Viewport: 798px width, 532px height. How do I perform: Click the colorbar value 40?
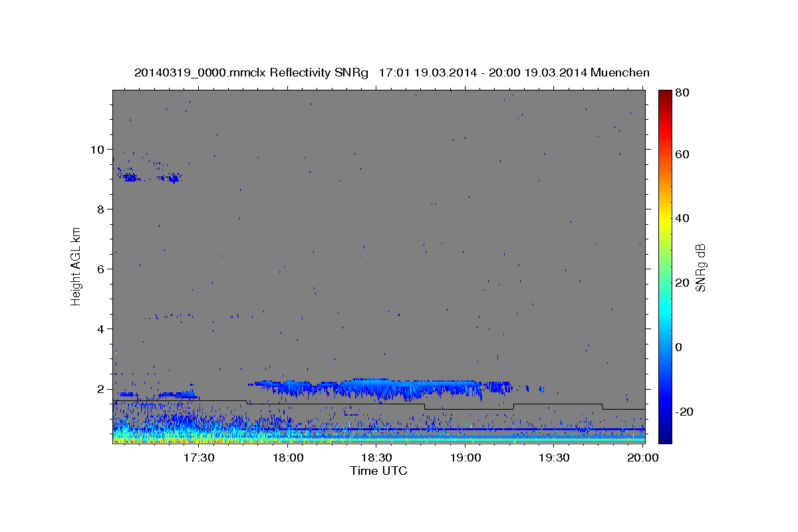(682, 218)
